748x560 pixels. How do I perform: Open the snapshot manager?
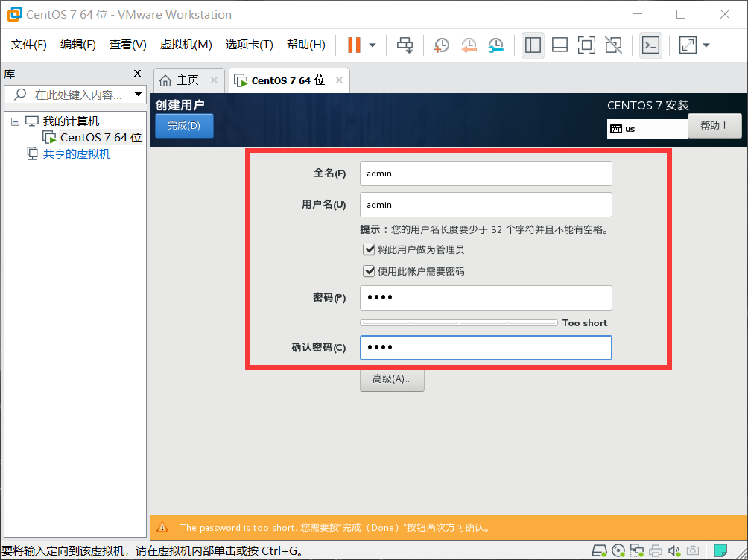[496, 45]
